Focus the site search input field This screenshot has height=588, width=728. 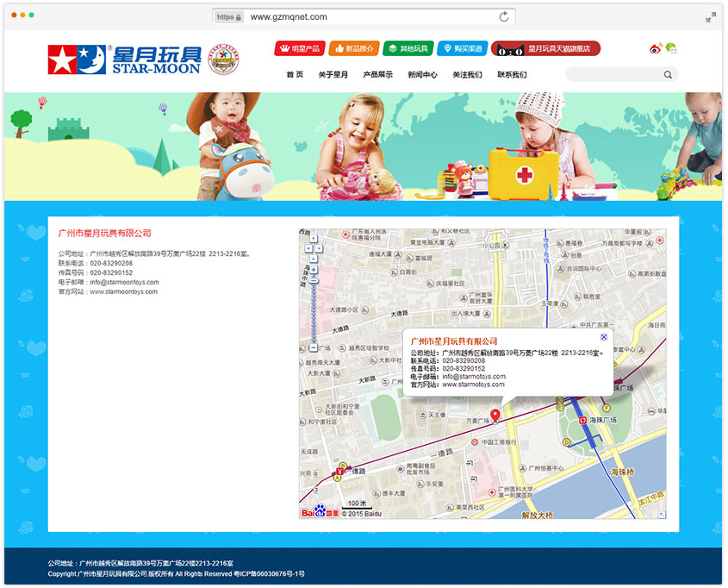click(x=622, y=74)
